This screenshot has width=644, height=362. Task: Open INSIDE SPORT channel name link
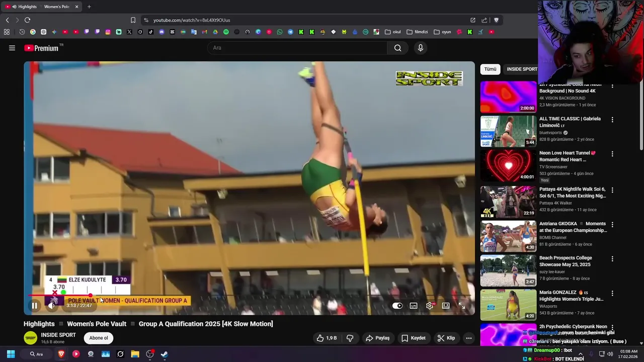click(58, 335)
